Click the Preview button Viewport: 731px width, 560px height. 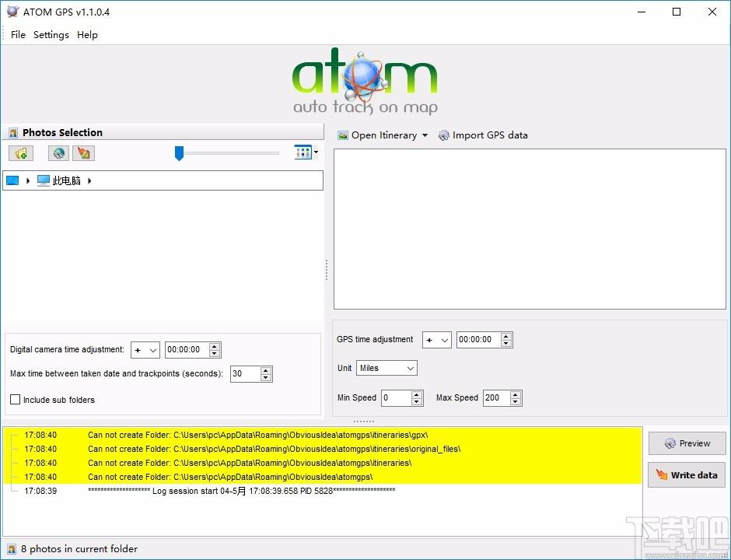point(687,443)
